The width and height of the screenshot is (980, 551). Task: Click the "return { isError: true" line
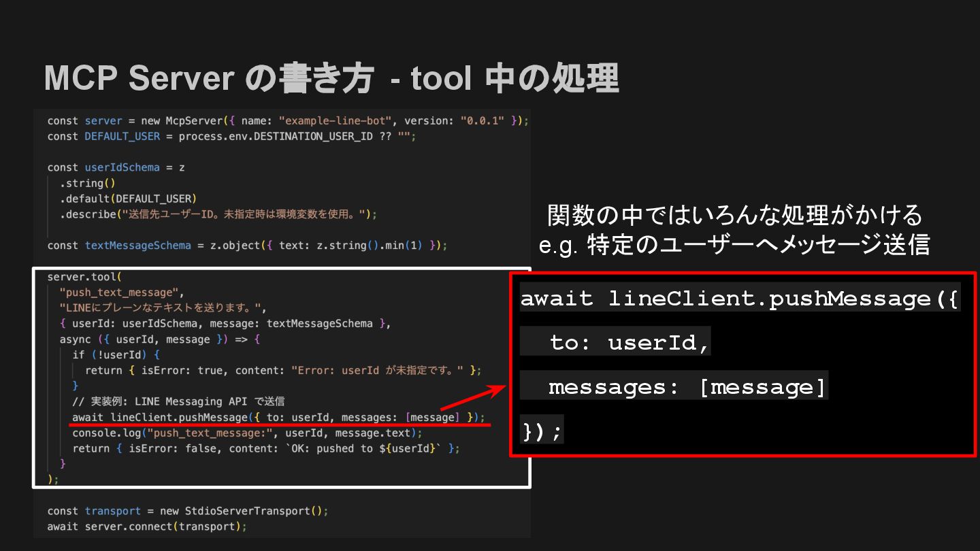283,370
